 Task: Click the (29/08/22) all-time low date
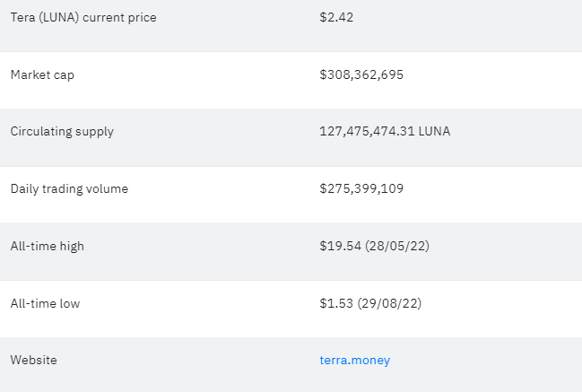click(389, 303)
